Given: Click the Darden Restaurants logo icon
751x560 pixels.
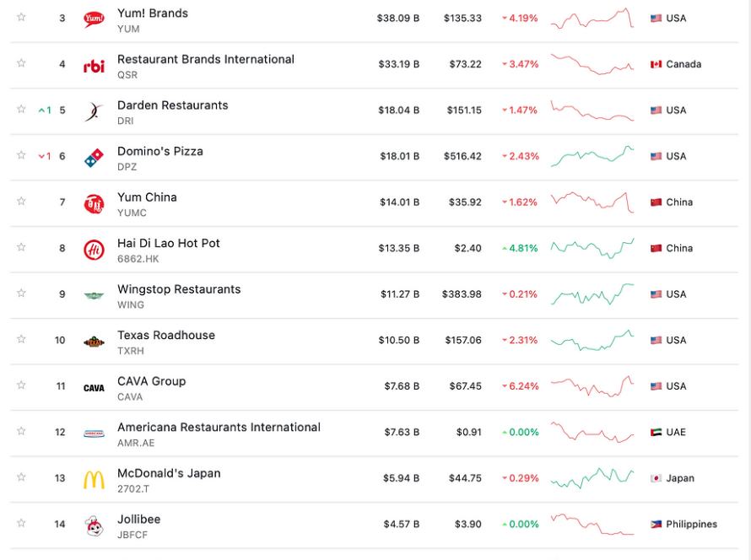Looking at the screenshot, I should 94,111.
